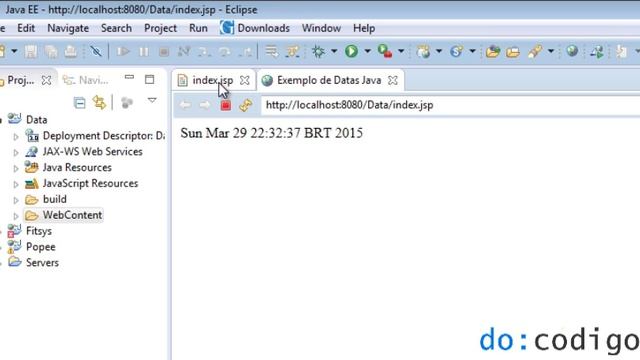Click the Open Type folder icon
The width and height of the screenshot is (640, 360).
493,51
